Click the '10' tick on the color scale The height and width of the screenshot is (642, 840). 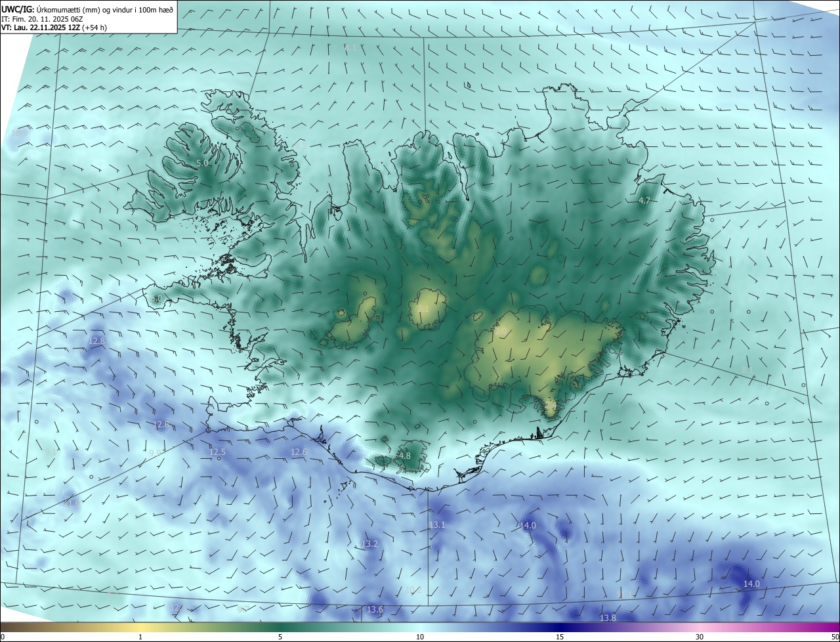[x=420, y=637]
